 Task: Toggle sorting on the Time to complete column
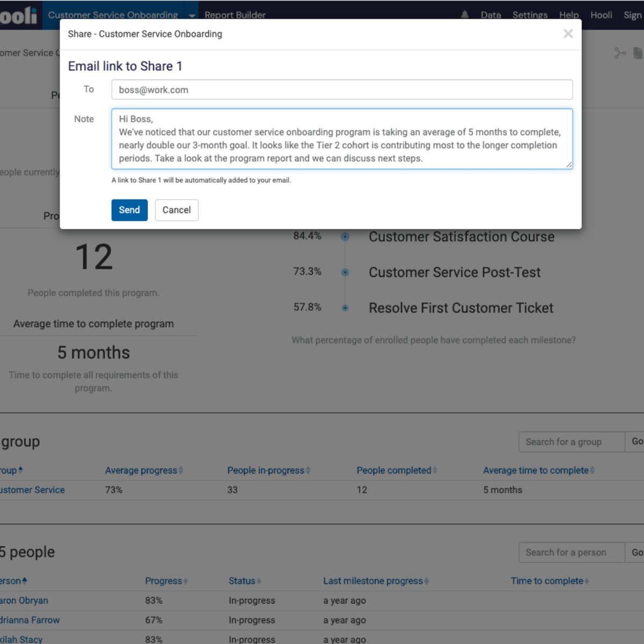point(588,581)
